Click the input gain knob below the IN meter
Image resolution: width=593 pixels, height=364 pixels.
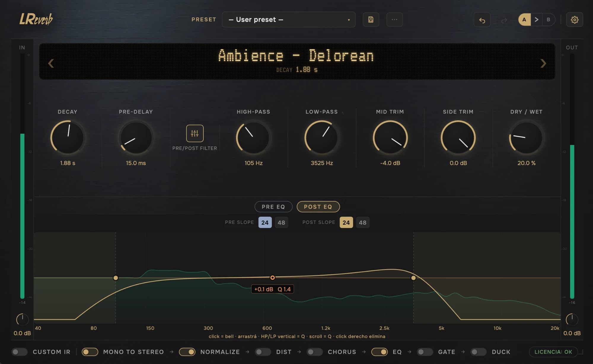point(22,320)
